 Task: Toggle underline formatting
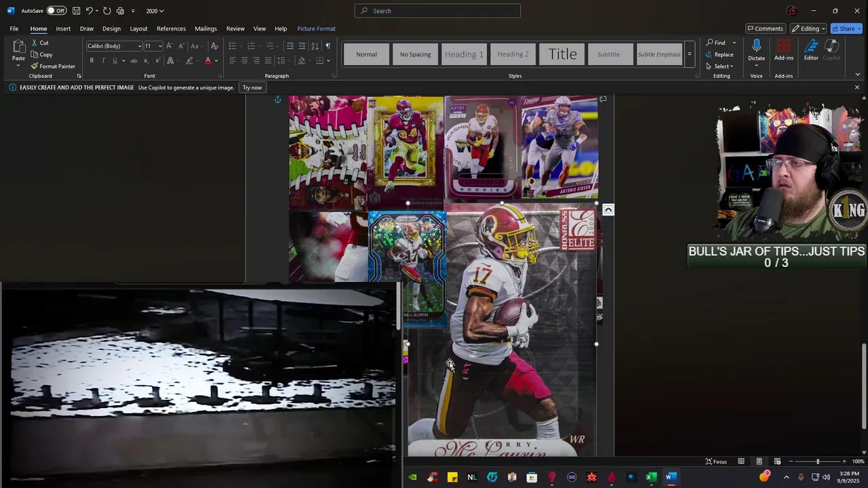(115, 60)
